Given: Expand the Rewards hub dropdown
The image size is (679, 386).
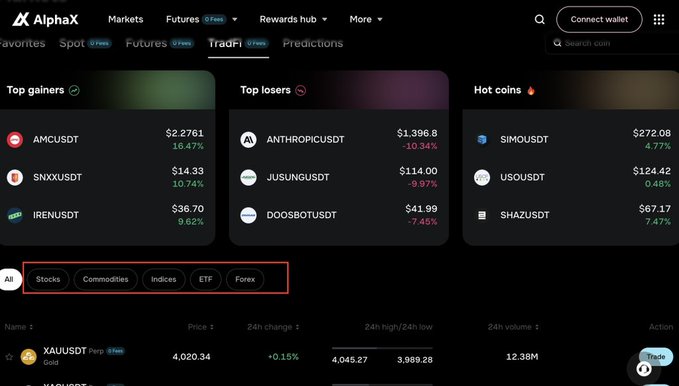Looking at the screenshot, I should pos(324,19).
